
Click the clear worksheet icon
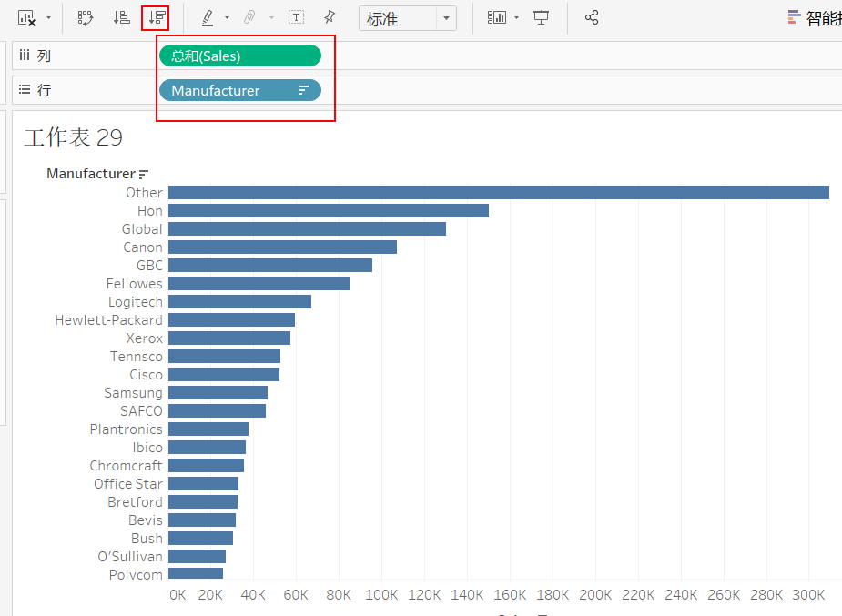point(26,17)
